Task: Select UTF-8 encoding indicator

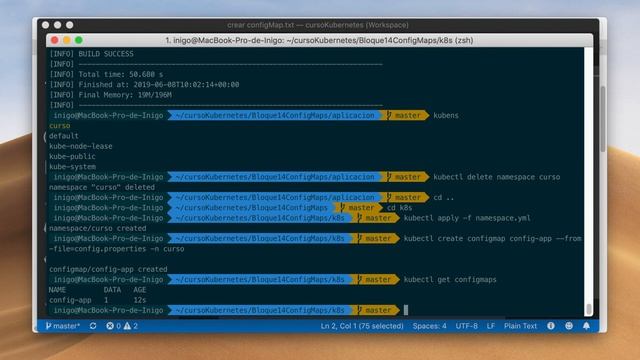Action: 467,326
